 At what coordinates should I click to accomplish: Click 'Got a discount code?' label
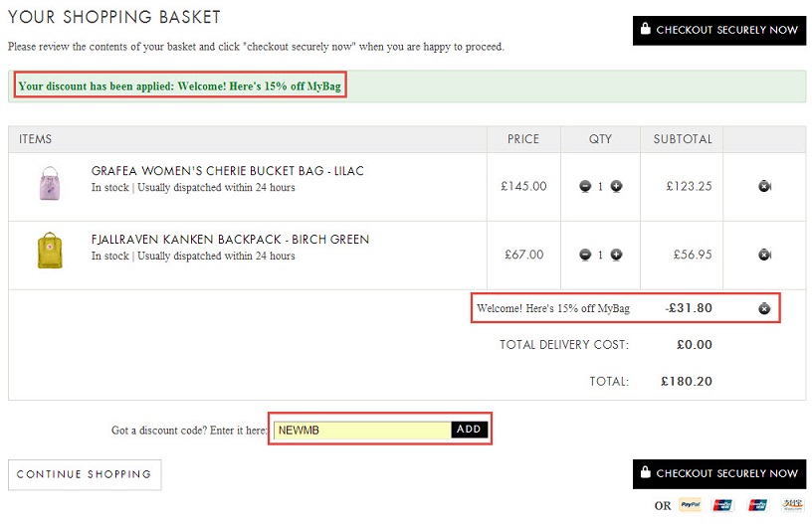[189, 431]
